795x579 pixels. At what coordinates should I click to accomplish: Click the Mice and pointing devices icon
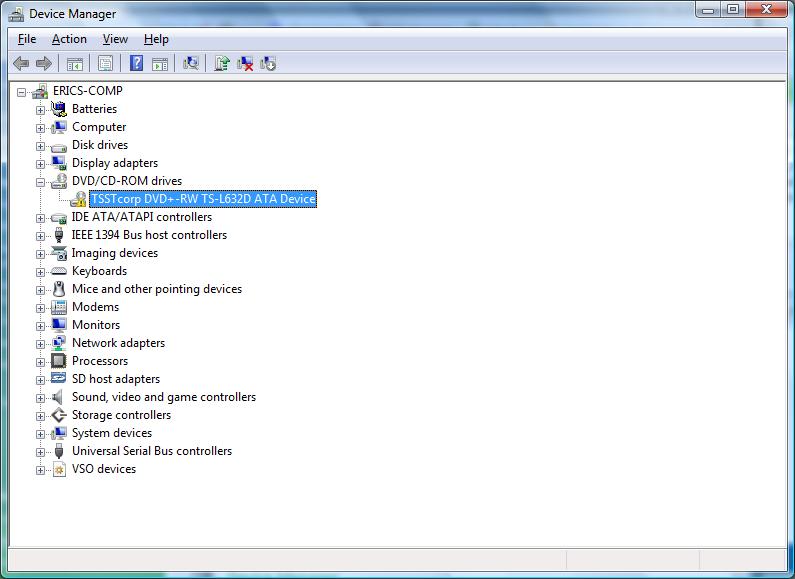pos(59,289)
